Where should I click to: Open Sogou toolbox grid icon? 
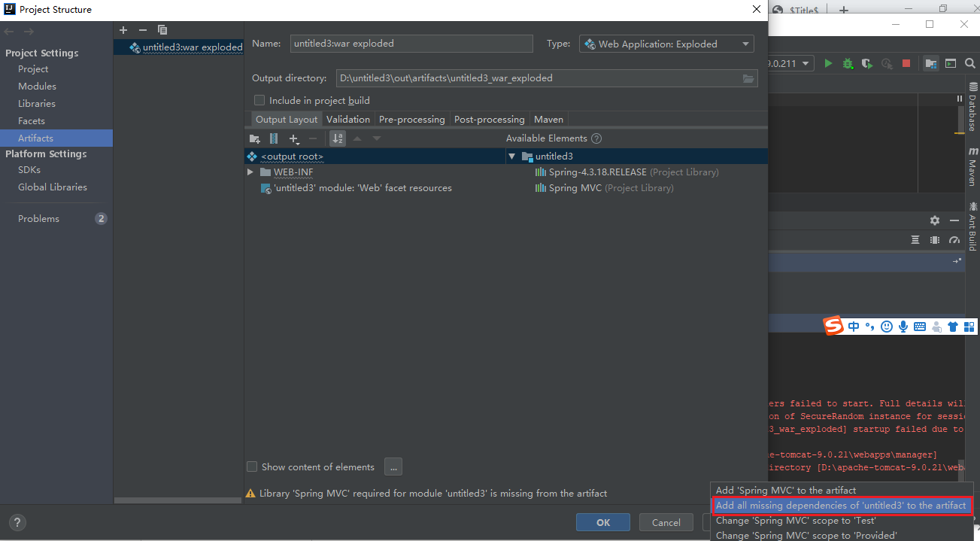(969, 327)
